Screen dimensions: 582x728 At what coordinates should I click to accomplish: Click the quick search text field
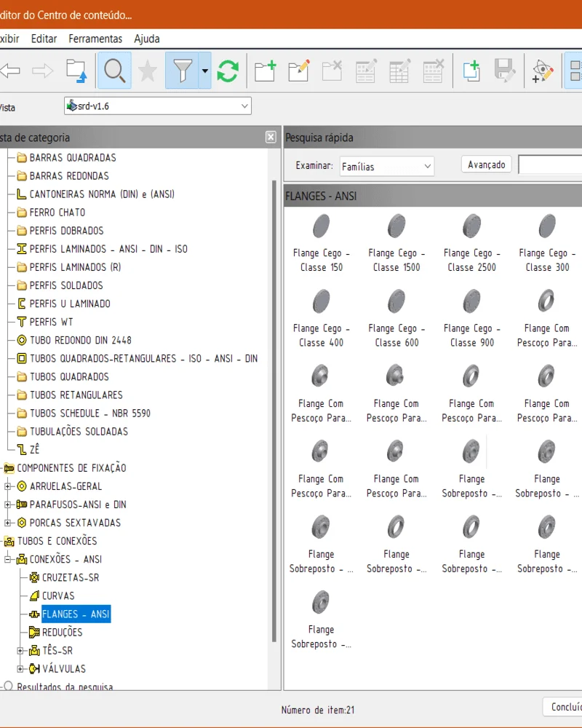pyautogui.click(x=550, y=165)
